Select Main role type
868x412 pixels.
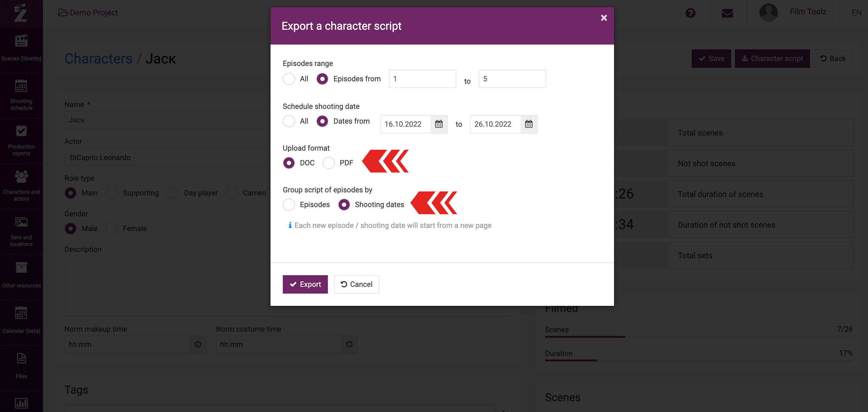pos(71,193)
